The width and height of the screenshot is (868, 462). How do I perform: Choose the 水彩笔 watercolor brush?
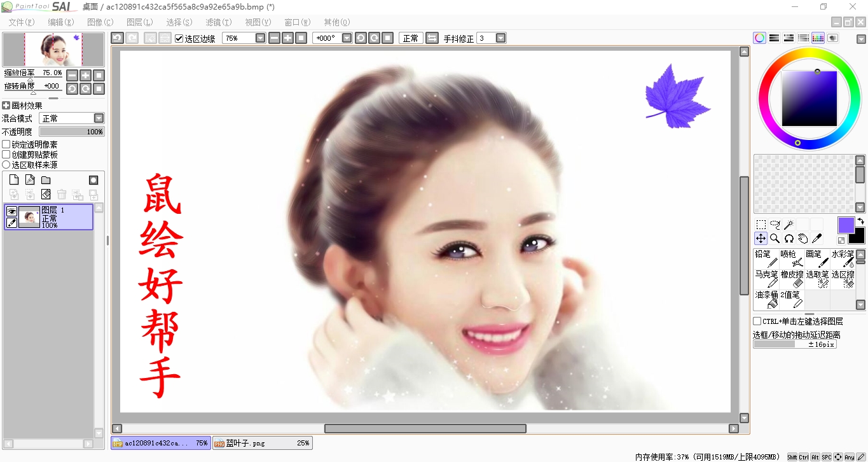(x=843, y=258)
